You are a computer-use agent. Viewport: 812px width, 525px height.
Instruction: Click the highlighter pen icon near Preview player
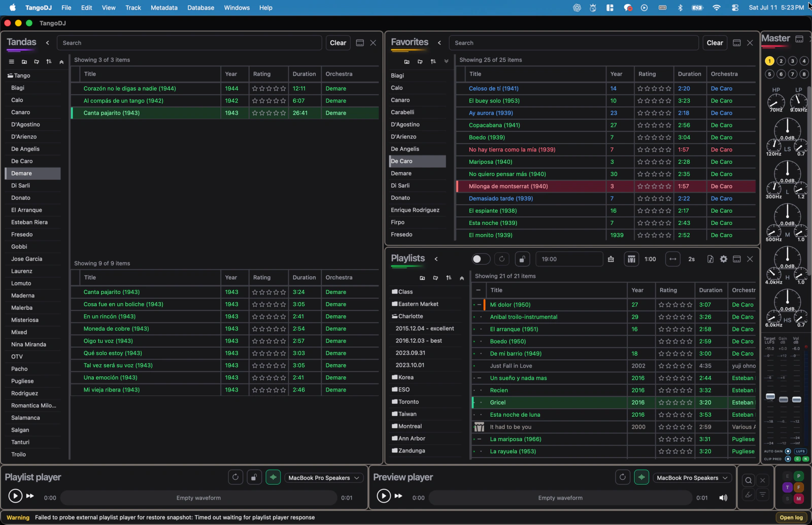tap(749, 495)
